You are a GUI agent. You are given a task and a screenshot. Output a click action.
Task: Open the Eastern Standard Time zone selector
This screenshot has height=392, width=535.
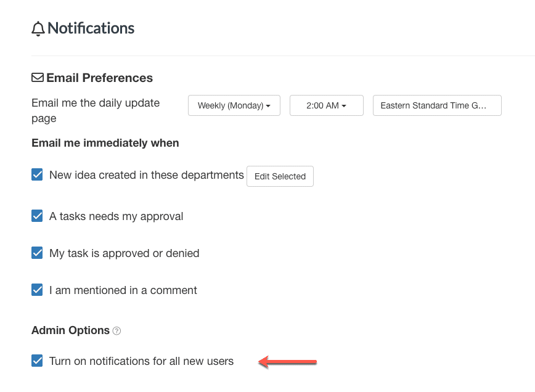437,105
